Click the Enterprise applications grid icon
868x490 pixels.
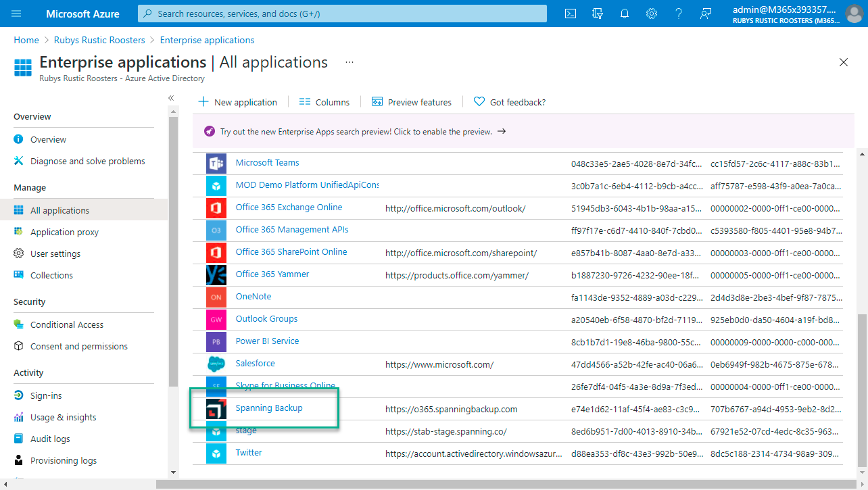pyautogui.click(x=23, y=68)
